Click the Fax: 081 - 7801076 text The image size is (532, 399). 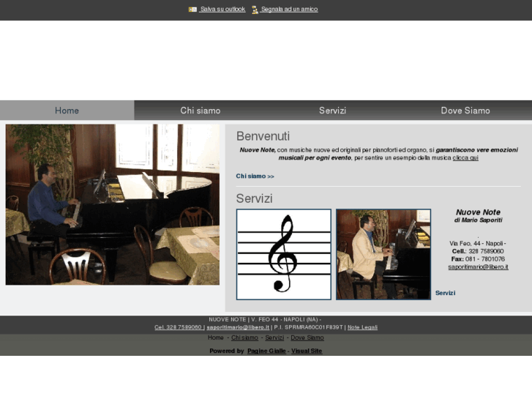click(x=478, y=259)
